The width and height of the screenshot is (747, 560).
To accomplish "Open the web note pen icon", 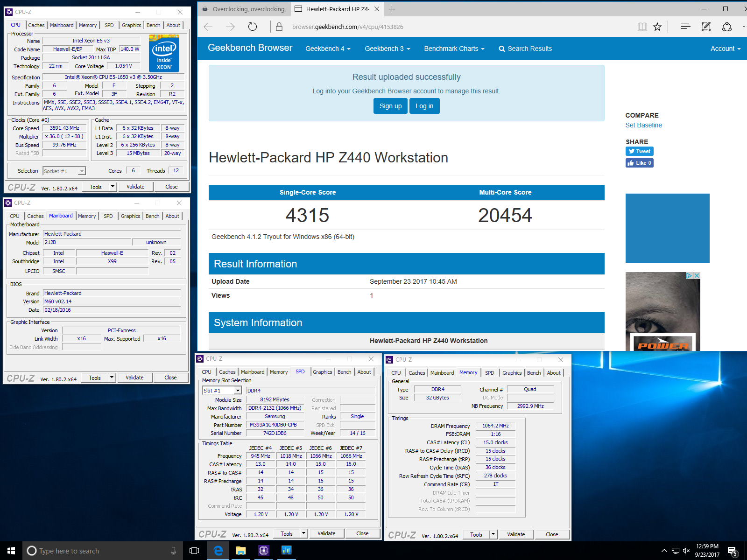I will (x=706, y=27).
